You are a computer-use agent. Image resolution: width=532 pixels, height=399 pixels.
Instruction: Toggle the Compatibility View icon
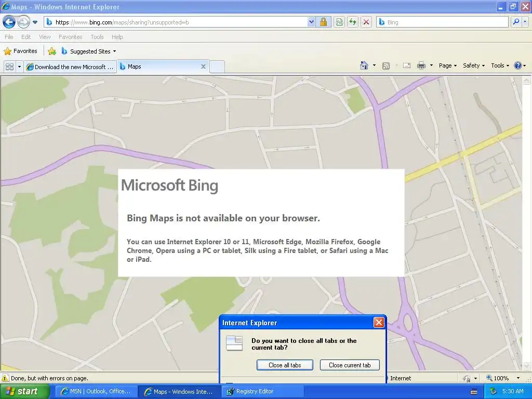point(339,22)
